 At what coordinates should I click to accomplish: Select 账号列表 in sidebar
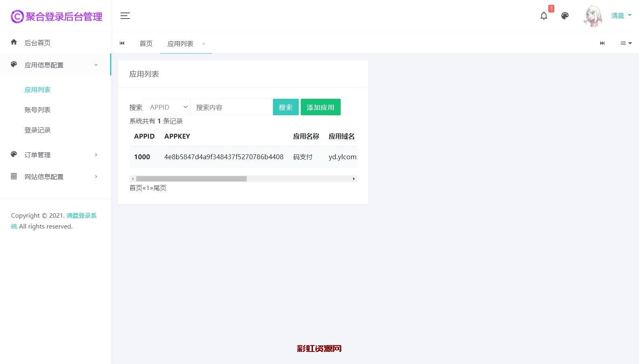click(37, 110)
